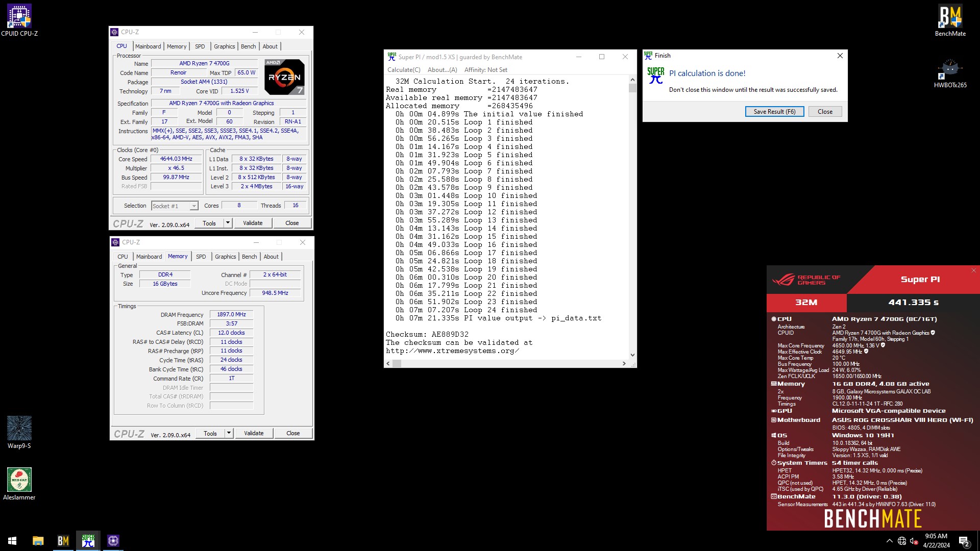980x551 pixels.
Task: Click the Super PI vertical scrollbar thumb
Action: point(633,88)
